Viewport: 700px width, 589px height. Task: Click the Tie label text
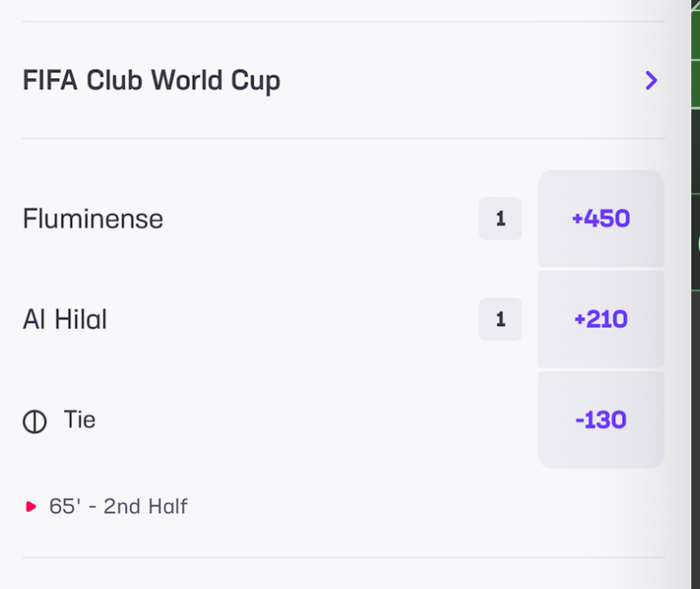coord(80,420)
